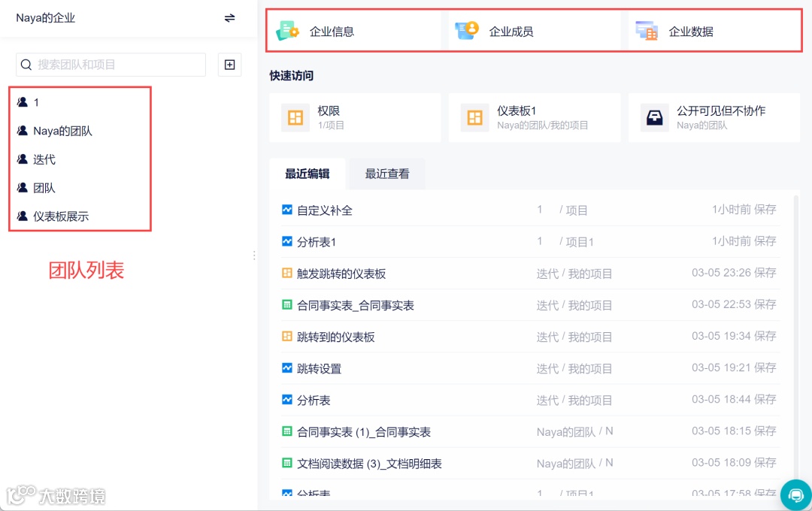
Task: Open the customer support chat bubble
Action: click(x=795, y=495)
